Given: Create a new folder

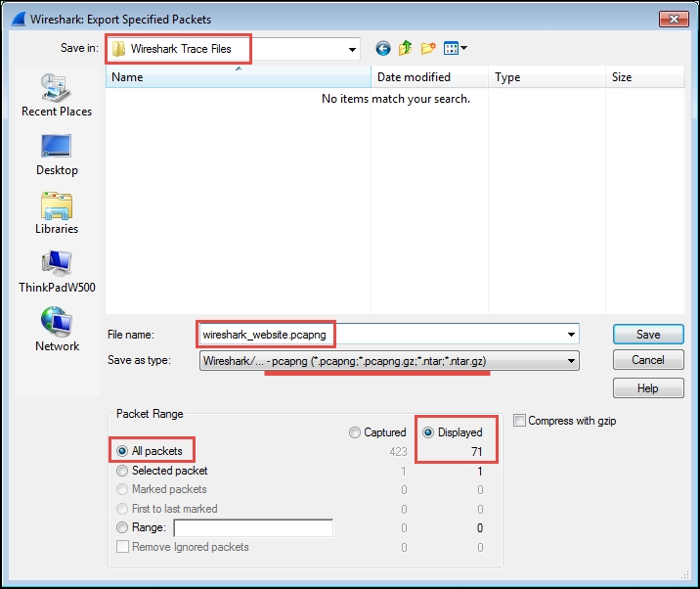Looking at the screenshot, I should 427,48.
